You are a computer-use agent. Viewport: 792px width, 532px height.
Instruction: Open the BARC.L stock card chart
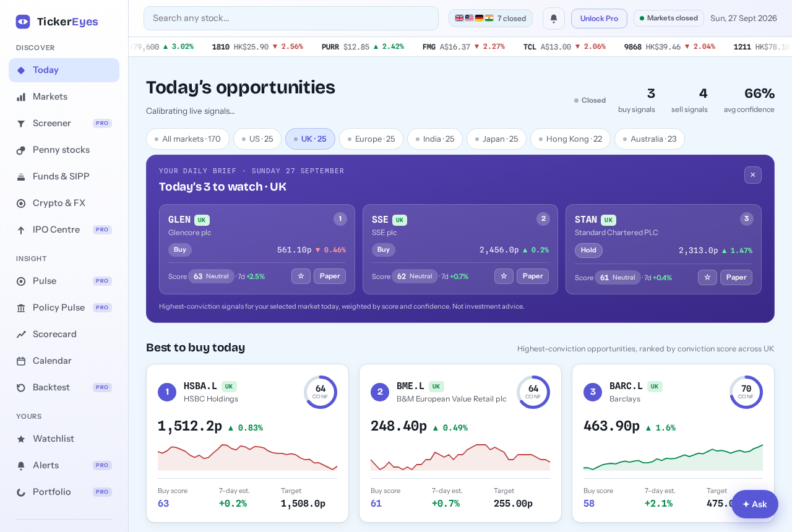click(x=673, y=456)
